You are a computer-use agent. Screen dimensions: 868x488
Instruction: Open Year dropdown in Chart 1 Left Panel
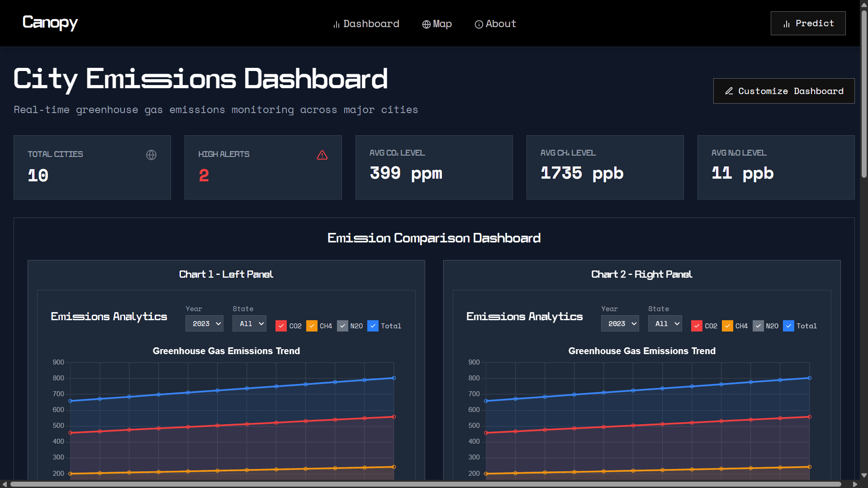204,323
